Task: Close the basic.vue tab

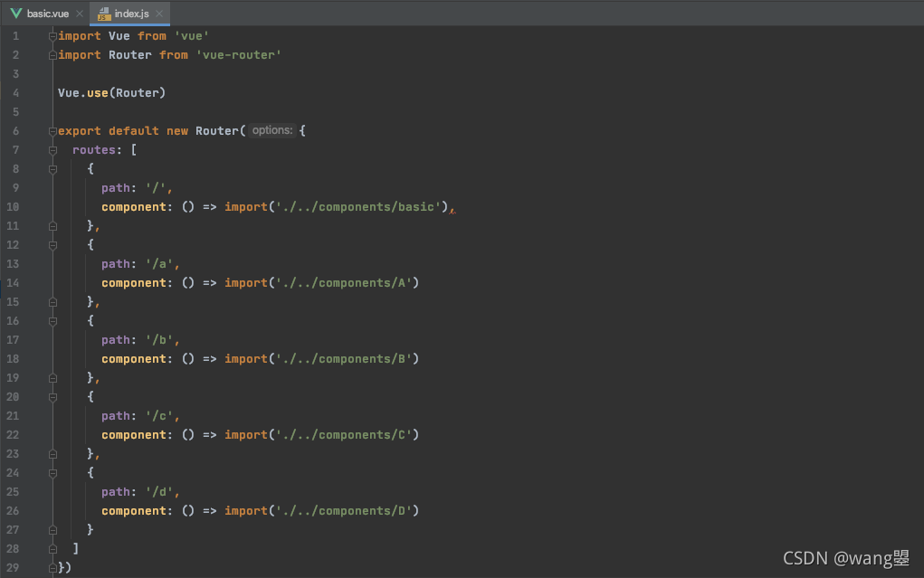Action: [x=80, y=14]
